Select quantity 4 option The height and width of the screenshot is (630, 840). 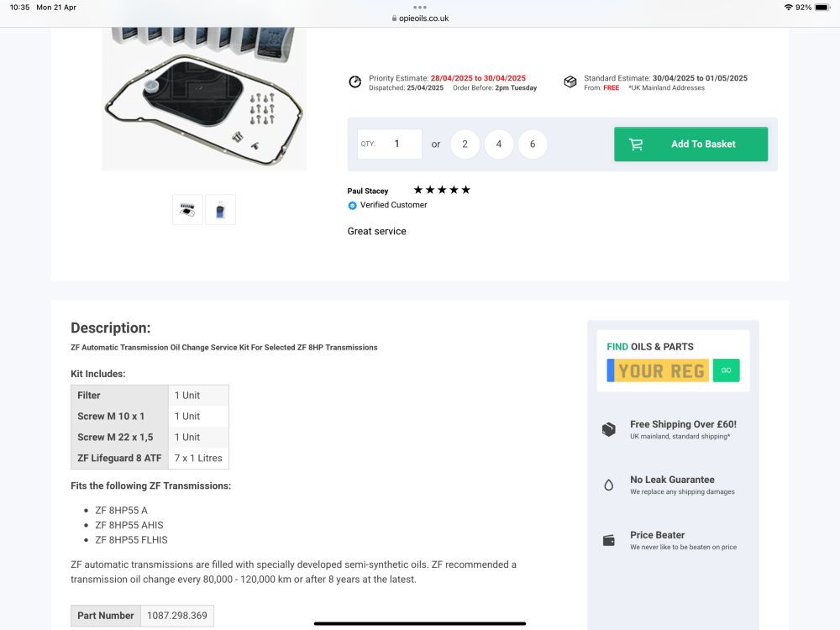[499, 144]
